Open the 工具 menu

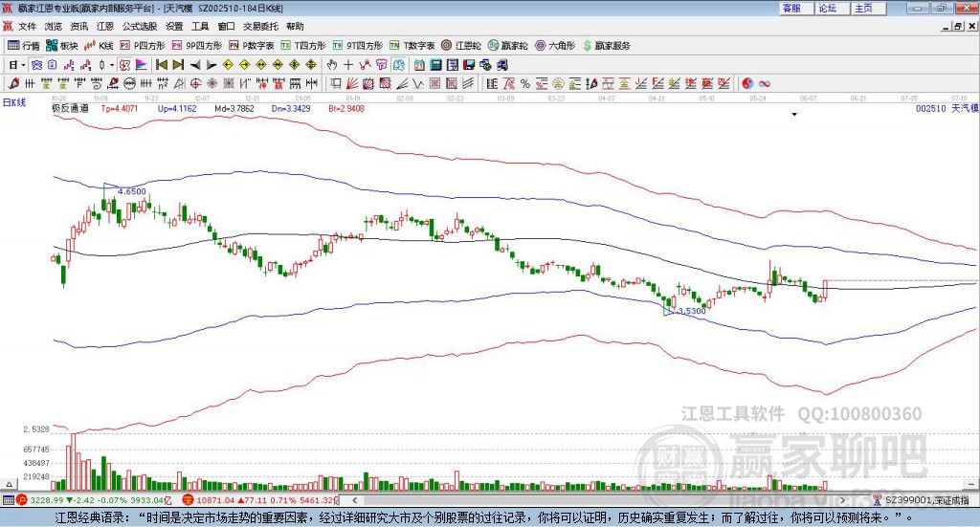coord(200,26)
